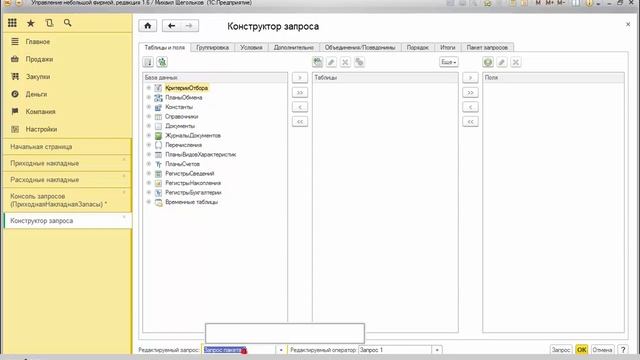Open Приходные накладные panel item

(x=67, y=163)
